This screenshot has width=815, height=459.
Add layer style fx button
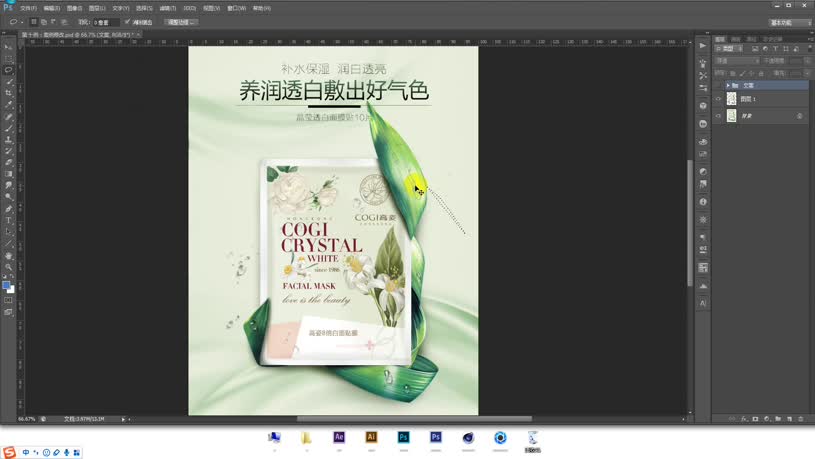click(744, 418)
